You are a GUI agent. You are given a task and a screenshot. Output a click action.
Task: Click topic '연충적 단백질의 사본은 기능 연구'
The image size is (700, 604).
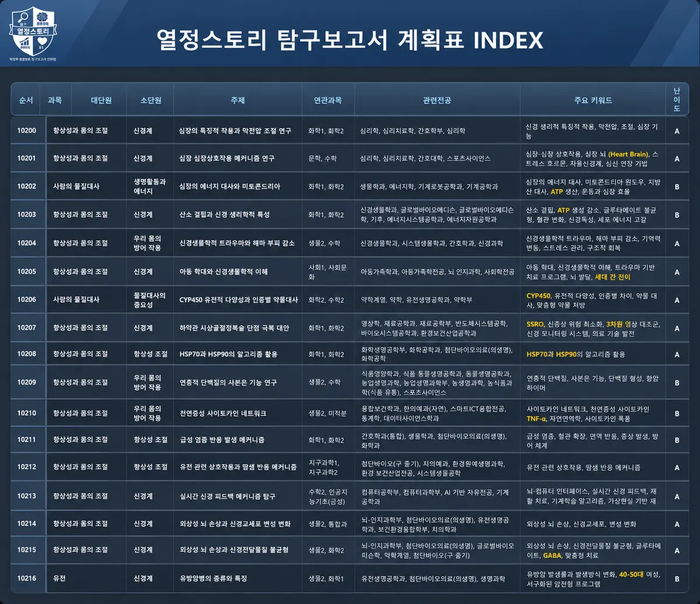(228, 382)
